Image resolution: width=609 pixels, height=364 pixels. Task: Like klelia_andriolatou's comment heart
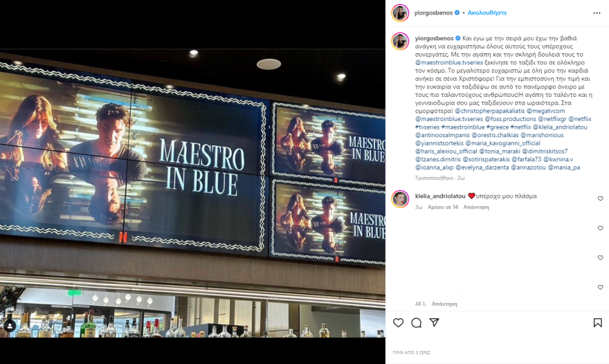[x=600, y=199]
